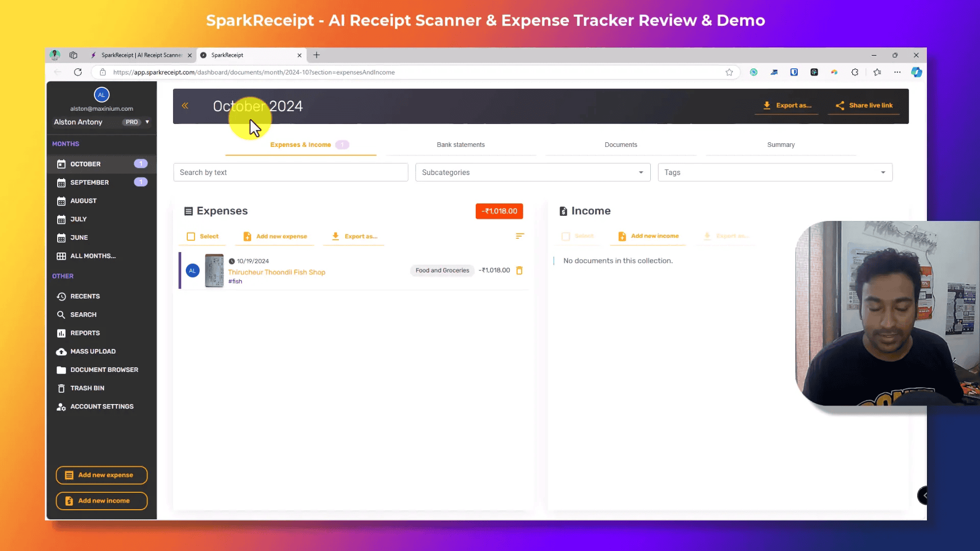Screen dimensions: 980x551
Task: Click the Bitwarden shield extension icon
Action: (794, 72)
